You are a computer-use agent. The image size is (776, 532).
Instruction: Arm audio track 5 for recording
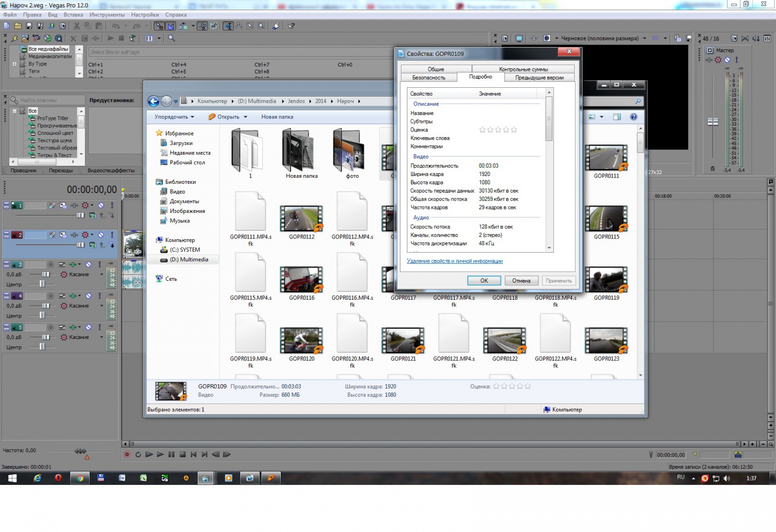tap(50, 327)
